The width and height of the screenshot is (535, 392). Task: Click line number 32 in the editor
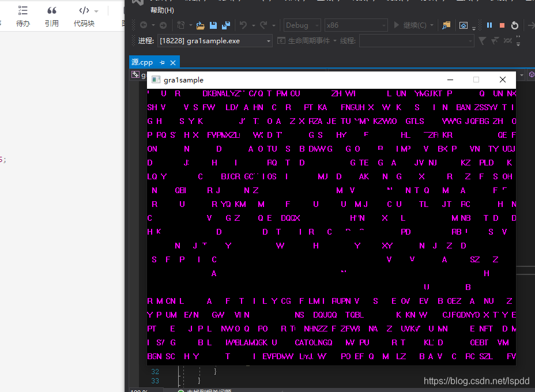(155, 371)
